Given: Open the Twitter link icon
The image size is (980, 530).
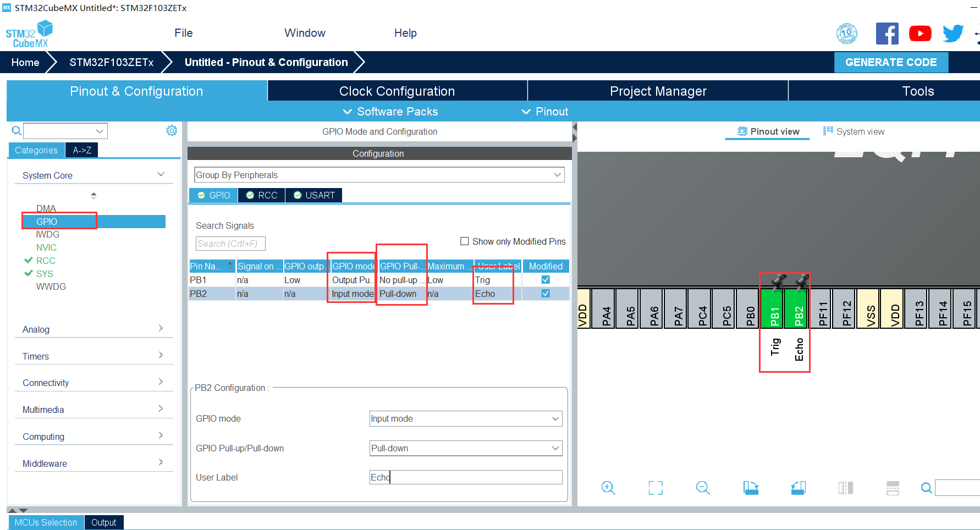Looking at the screenshot, I should (953, 34).
